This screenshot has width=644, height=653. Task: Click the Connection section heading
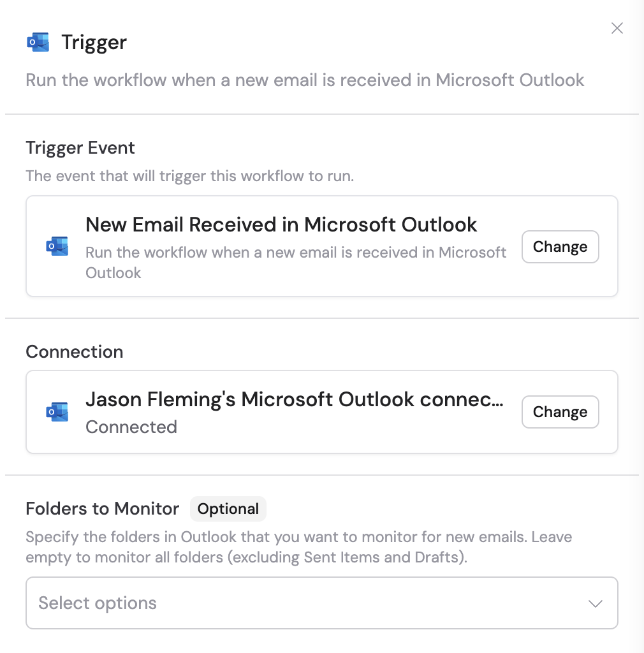coord(74,351)
